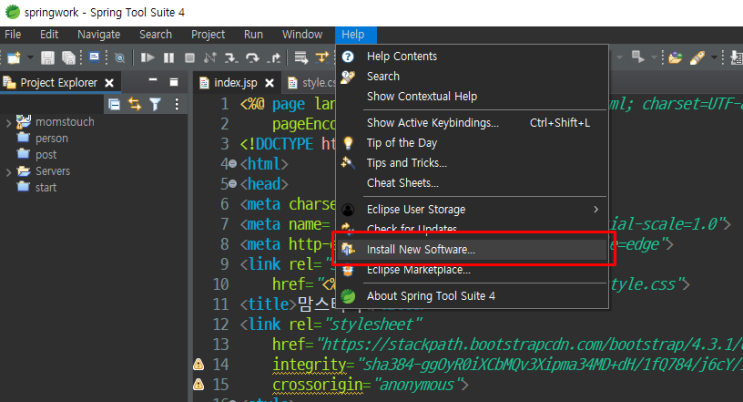This screenshot has height=402, width=743.
Task: Click the Save (floppy disk) toolbar icon
Action: [x=47, y=58]
